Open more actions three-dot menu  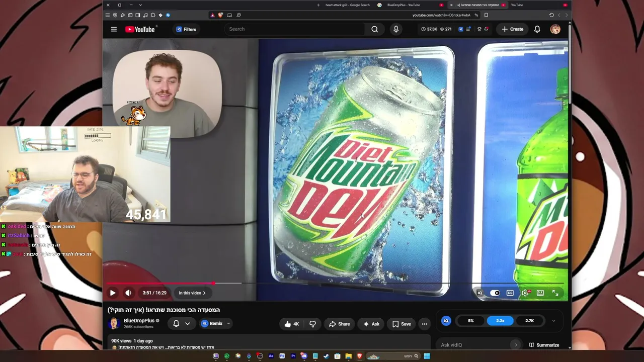click(x=425, y=324)
